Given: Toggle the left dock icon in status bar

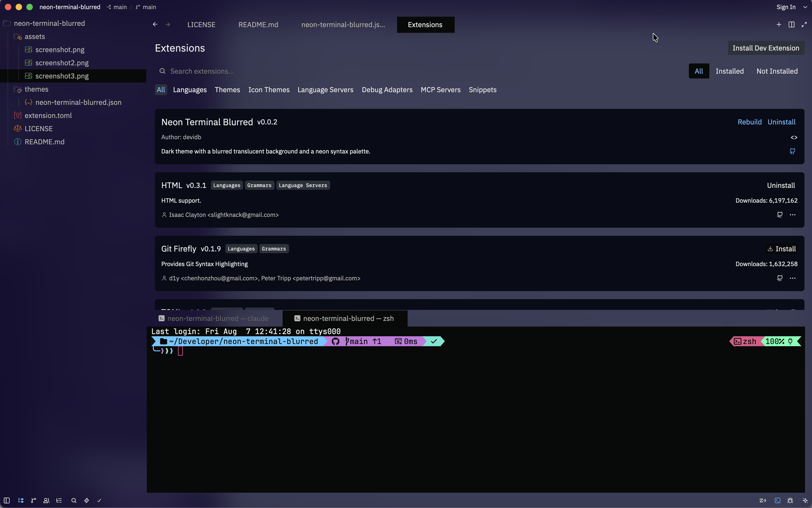Looking at the screenshot, I should pos(7,500).
